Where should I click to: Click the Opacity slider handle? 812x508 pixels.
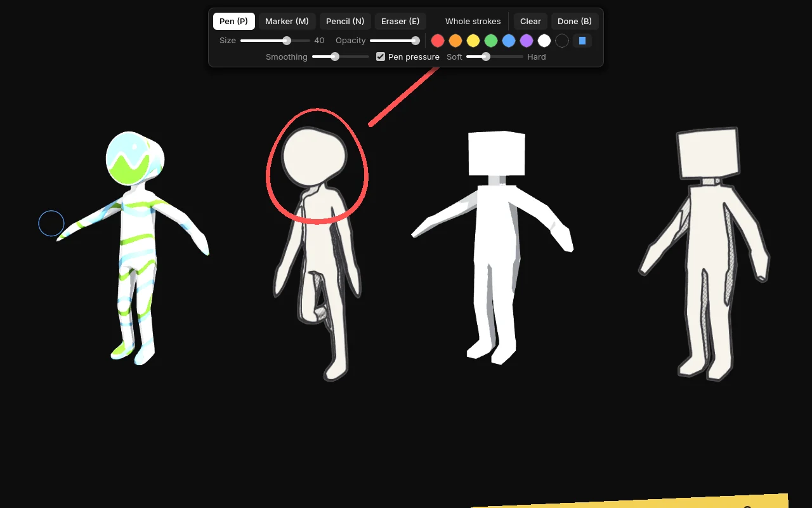click(x=416, y=41)
